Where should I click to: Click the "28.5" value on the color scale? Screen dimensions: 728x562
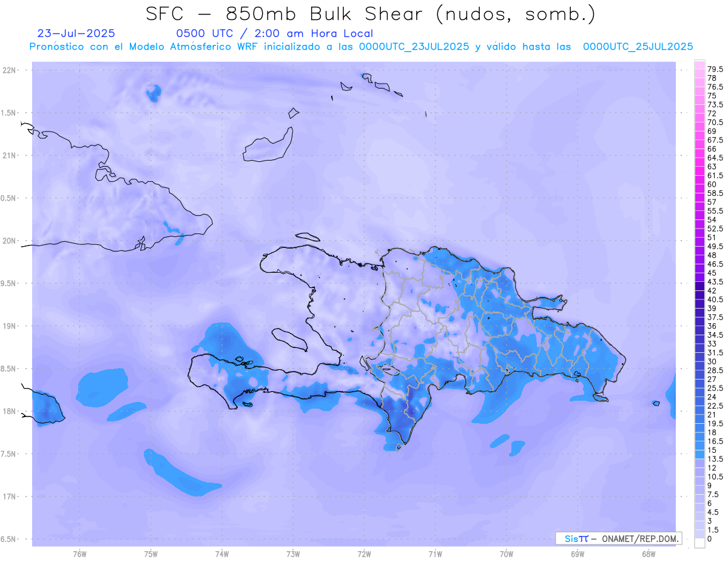point(716,370)
